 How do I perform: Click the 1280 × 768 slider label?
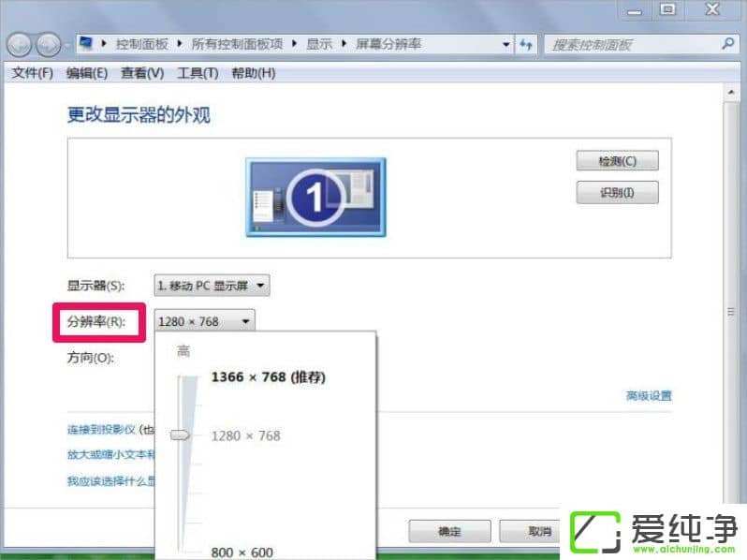tap(246, 435)
